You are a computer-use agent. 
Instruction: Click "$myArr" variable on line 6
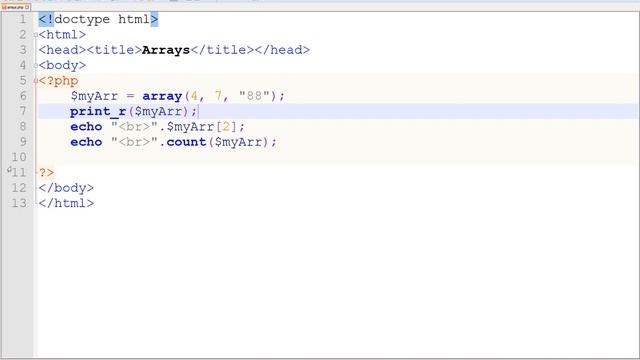point(94,96)
